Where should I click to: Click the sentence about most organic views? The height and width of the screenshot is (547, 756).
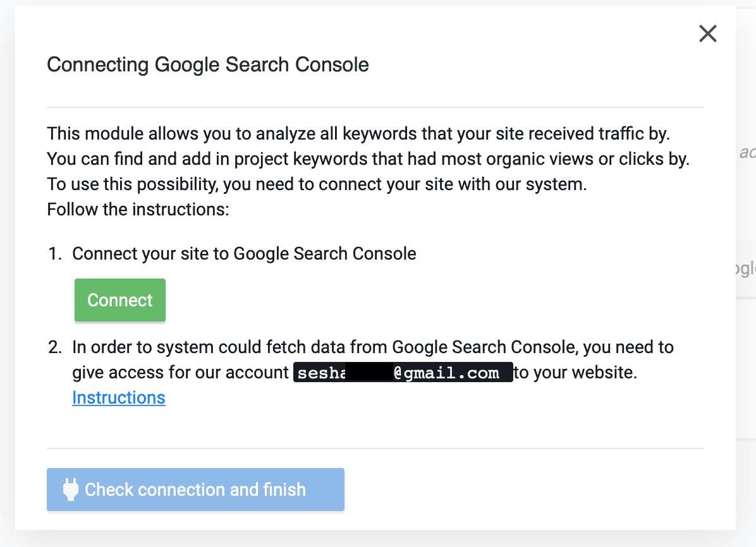click(368, 159)
